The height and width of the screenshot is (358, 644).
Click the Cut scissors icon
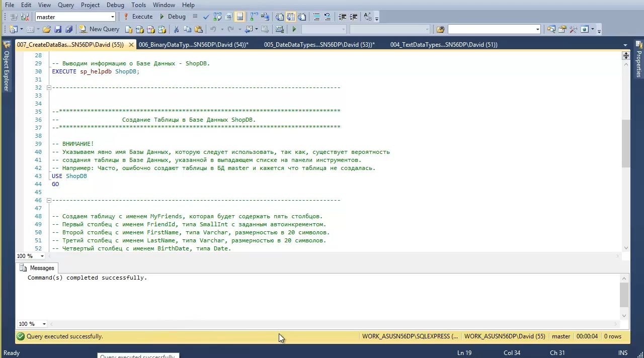(176, 29)
